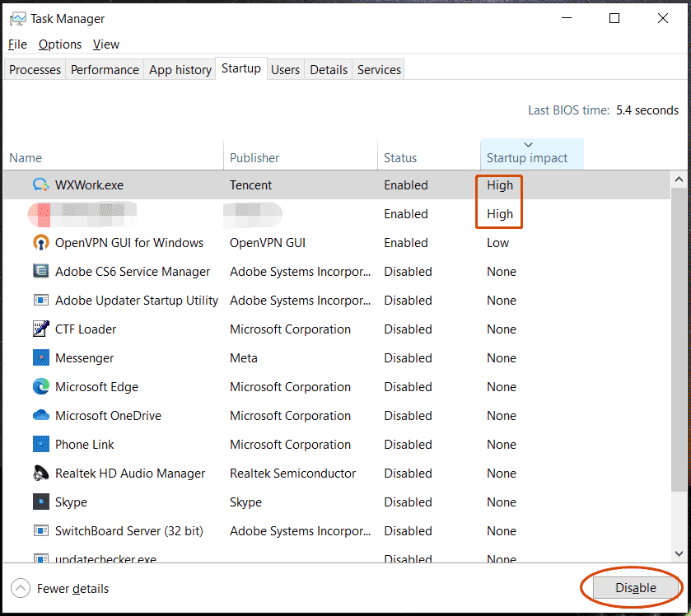The width and height of the screenshot is (691, 616).
Task: Select the CTF Loader entry
Action: click(86, 329)
